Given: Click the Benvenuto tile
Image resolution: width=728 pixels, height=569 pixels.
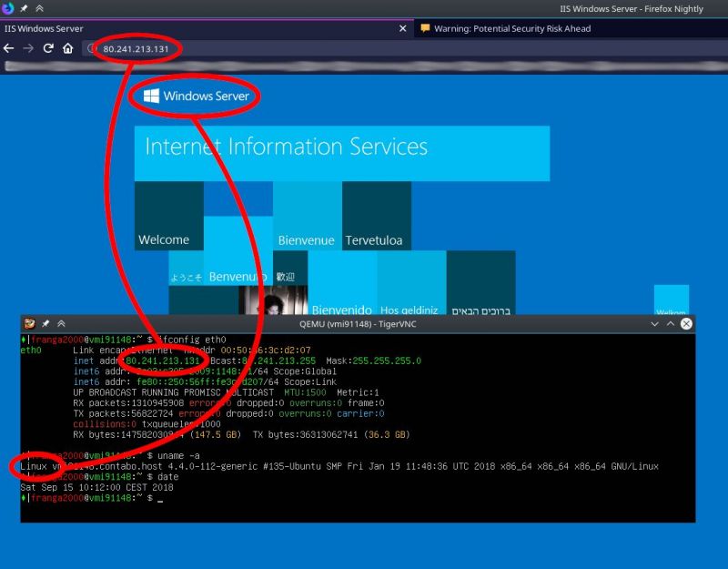Looking at the screenshot, I should click(238, 251).
